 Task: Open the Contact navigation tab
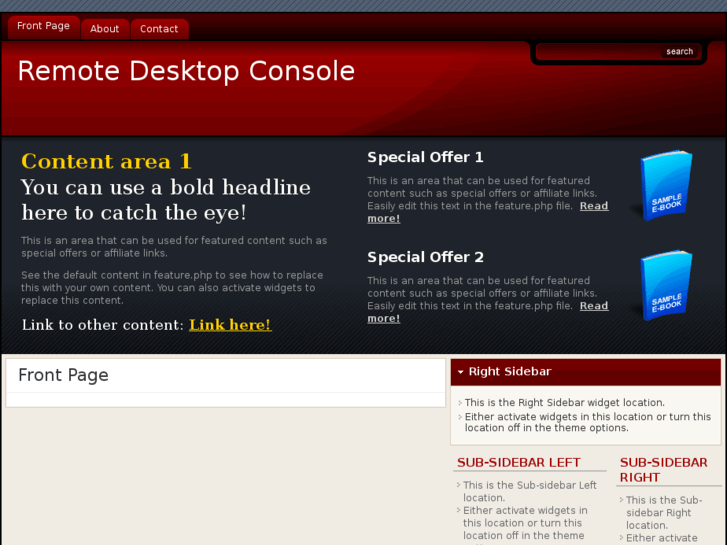[159, 29]
